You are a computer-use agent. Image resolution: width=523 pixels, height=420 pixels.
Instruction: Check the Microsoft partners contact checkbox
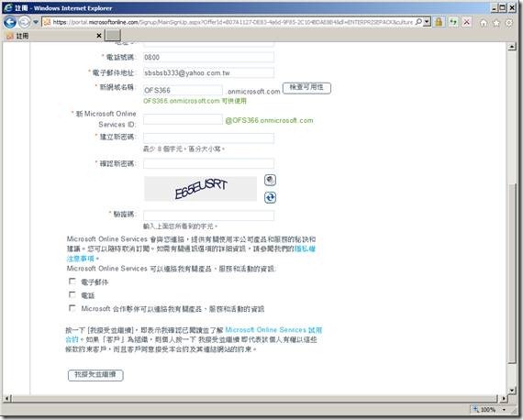coord(72,308)
